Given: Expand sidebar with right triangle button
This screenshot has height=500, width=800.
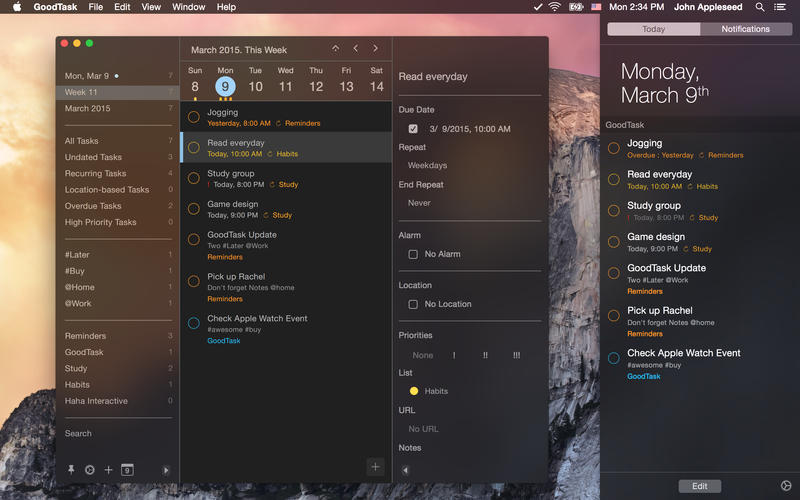Looking at the screenshot, I should pos(166,470).
